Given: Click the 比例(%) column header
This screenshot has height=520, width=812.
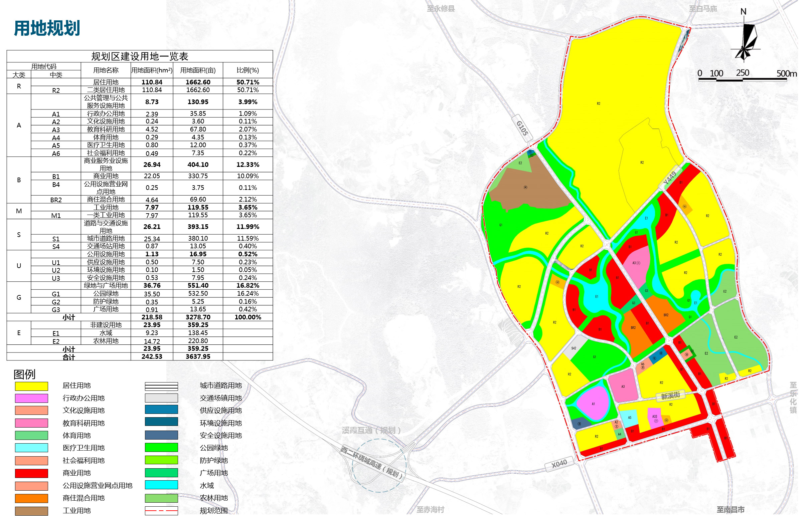Looking at the screenshot, I should pyautogui.click(x=248, y=70).
